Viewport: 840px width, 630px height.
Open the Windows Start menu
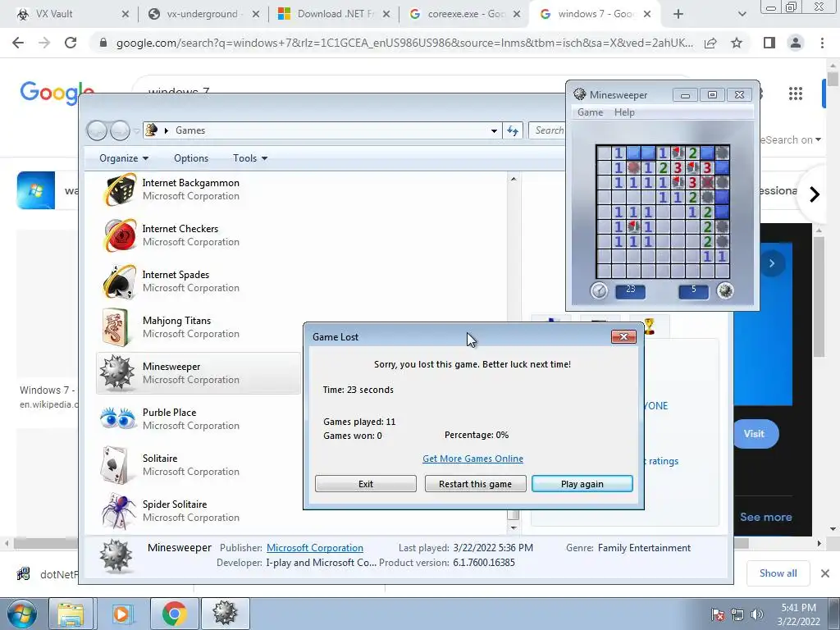[22, 614]
